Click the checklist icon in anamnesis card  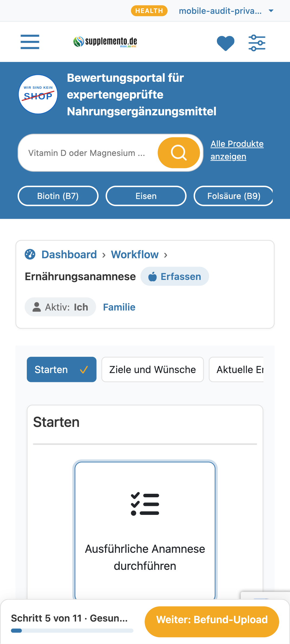click(x=145, y=504)
